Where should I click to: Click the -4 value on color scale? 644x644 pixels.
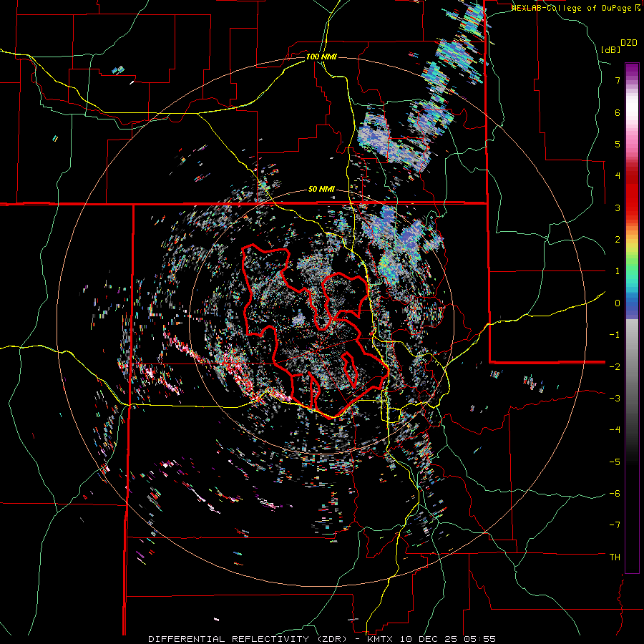point(615,429)
